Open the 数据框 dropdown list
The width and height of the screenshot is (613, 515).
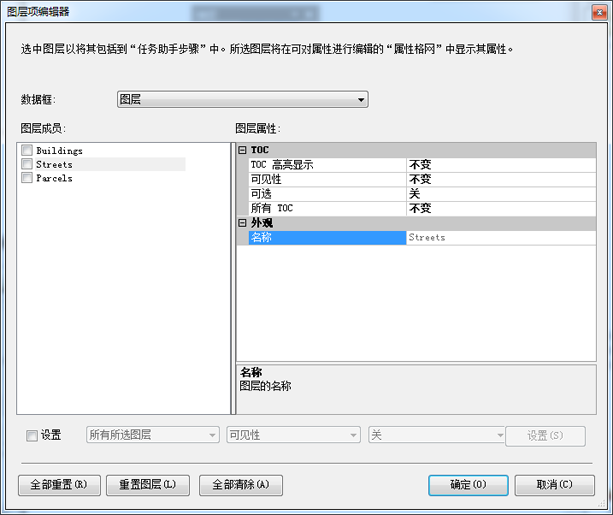point(243,100)
